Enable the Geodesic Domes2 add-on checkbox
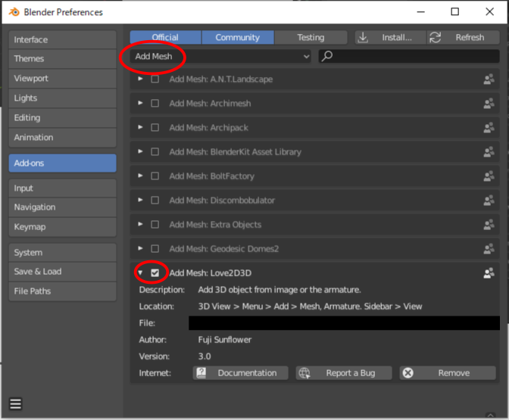Image resolution: width=509 pixels, height=420 pixels. tap(155, 249)
